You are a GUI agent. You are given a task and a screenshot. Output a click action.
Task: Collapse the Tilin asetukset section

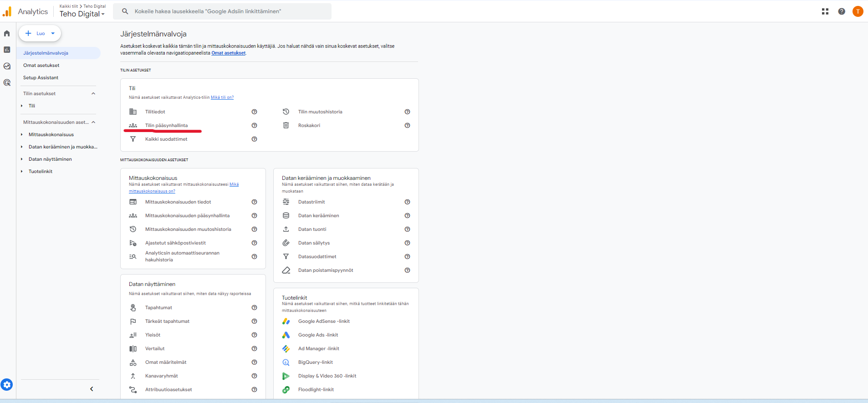pos(93,94)
